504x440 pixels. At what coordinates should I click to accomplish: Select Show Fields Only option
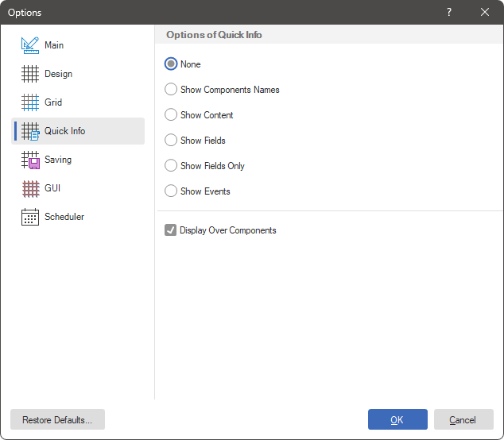[x=171, y=166]
